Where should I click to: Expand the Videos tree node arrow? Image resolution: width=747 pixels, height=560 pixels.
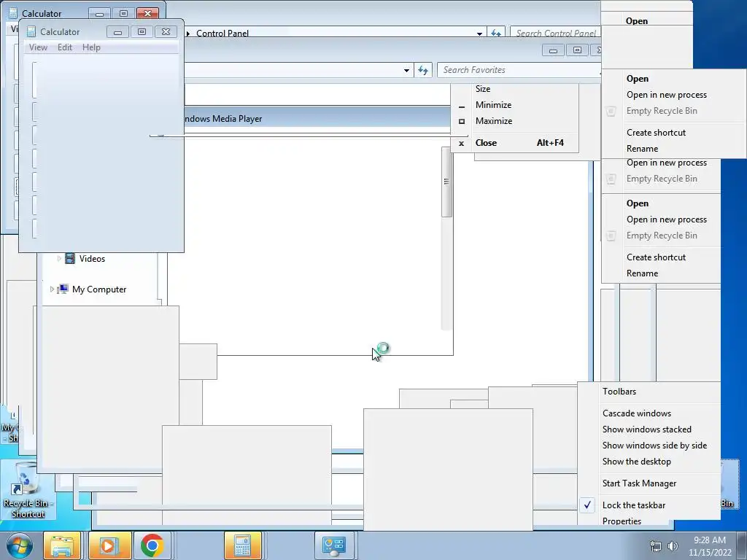point(59,259)
